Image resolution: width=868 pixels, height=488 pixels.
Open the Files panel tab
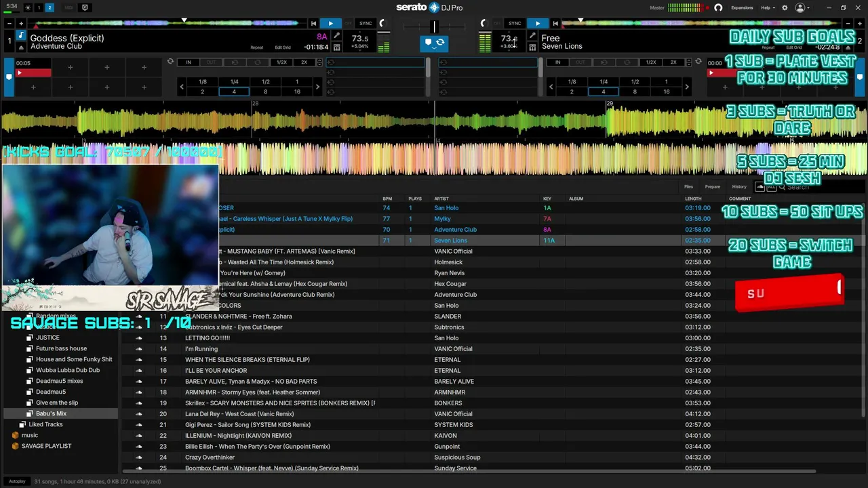688,186
